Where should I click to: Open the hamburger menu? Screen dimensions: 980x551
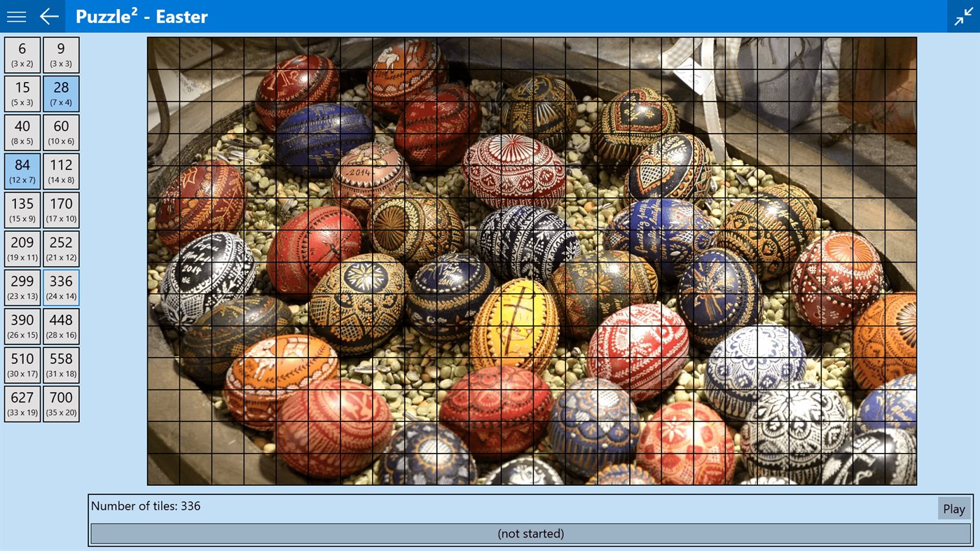click(x=15, y=15)
